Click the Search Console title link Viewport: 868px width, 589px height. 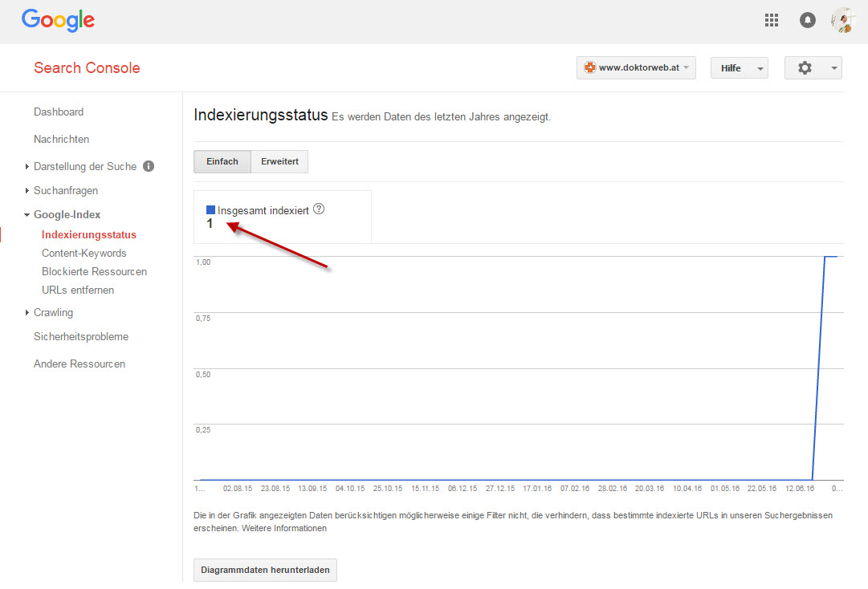87,67
